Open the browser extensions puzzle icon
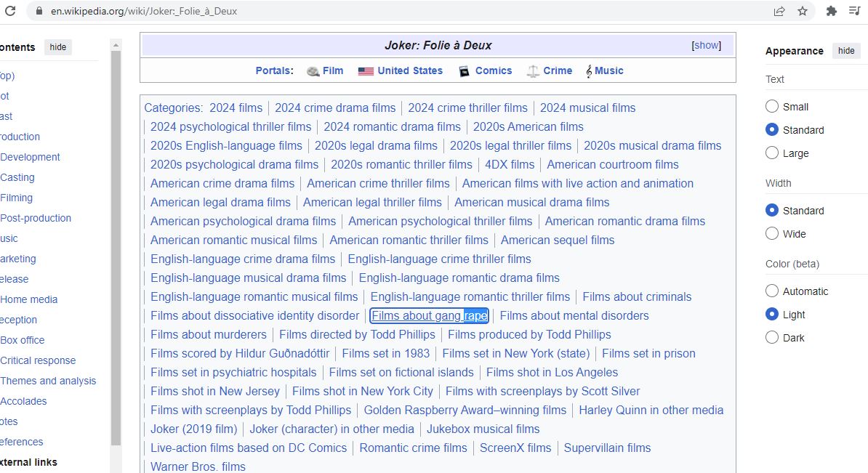The image size is (868, 473). click(x=832, y=11)
